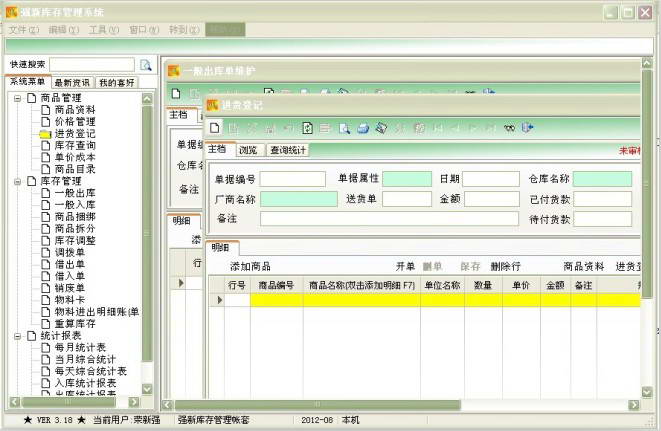
Task: Collapse the 商品管理 tree node
Action: click(18, 98)
